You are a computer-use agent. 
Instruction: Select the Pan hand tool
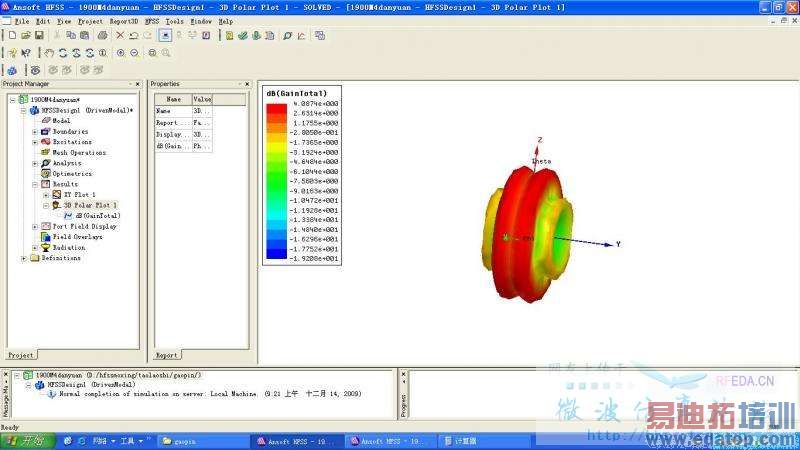[x=49, y=53]
